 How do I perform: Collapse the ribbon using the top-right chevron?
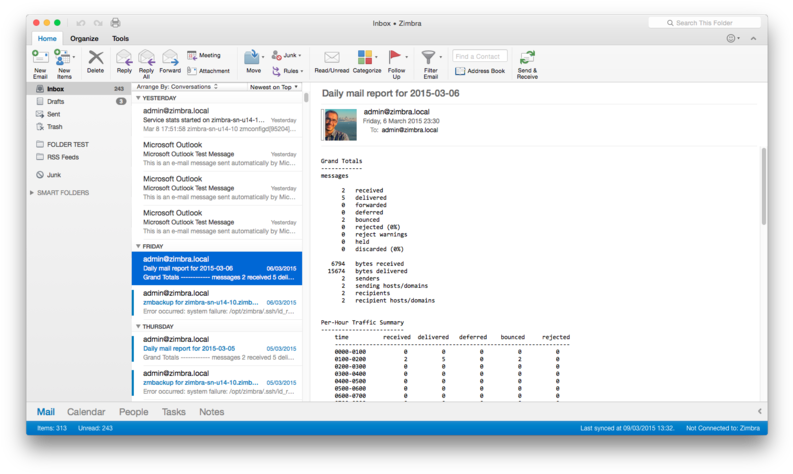point(753,38)
